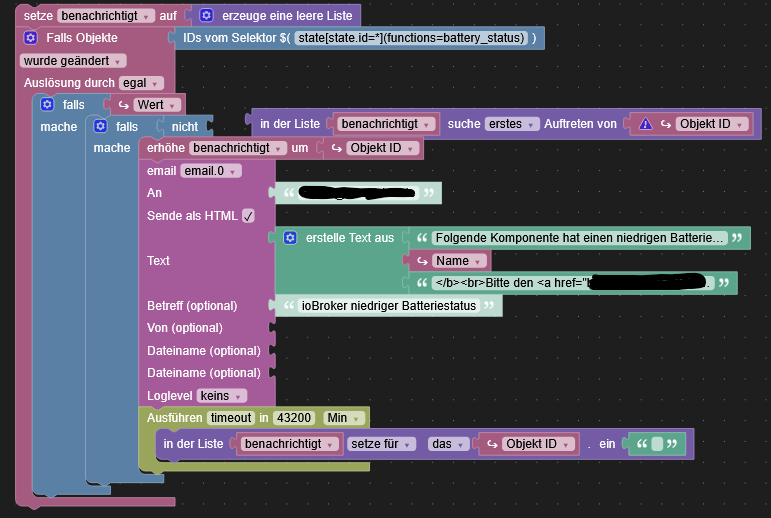The width and height of the screenshot is (771, 518).
Task: Edit the selector text field 'state[state.id=*]'
Action: point(411,38)
